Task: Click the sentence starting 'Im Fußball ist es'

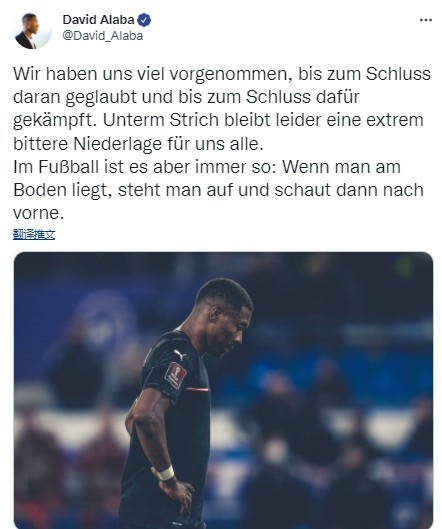Action: click(x=207, y=167)
